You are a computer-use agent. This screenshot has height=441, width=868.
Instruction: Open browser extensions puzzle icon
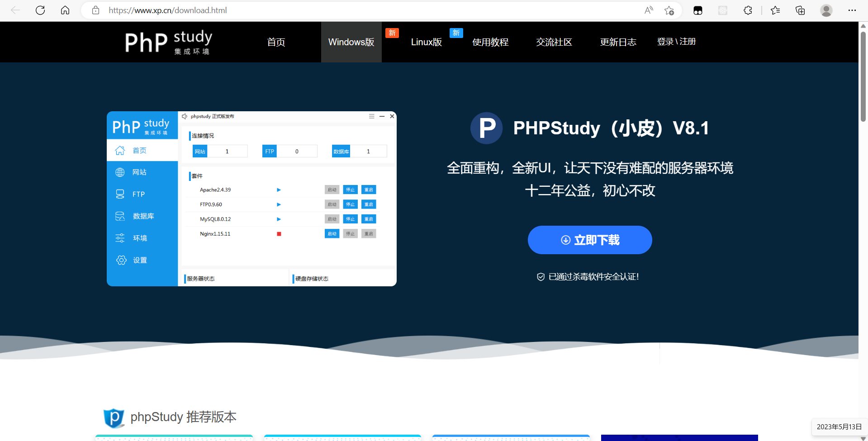click(x=748, y=10)
